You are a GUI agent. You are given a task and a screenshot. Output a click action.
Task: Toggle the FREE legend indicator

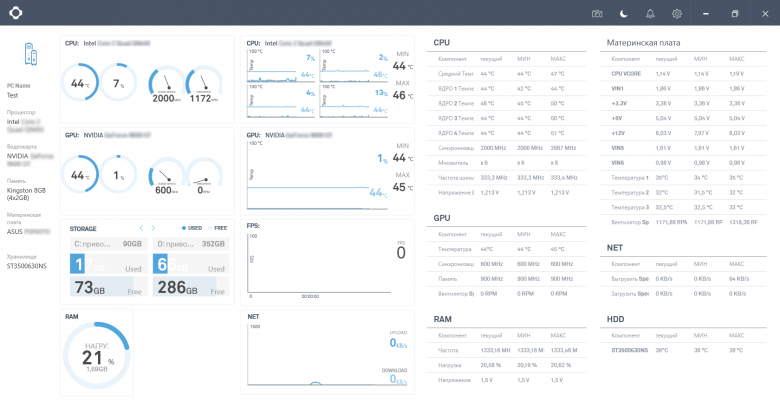tap(217, 228)
